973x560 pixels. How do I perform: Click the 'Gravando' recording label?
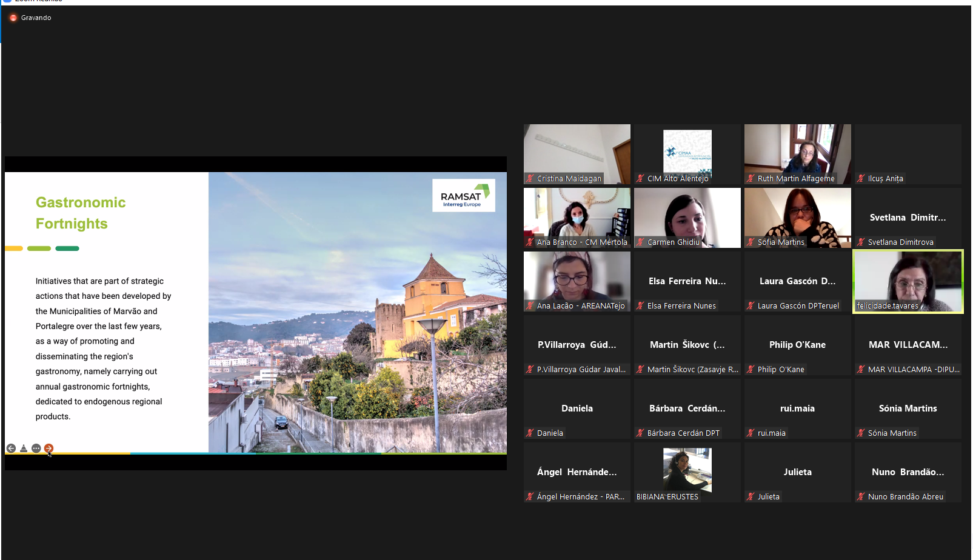[x=36, y=18]
